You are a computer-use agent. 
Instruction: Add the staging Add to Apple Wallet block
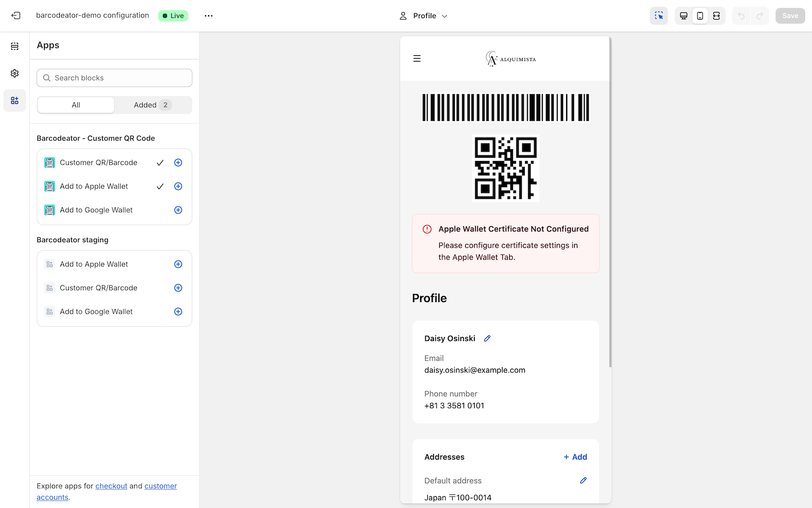[x=178, y=264]
